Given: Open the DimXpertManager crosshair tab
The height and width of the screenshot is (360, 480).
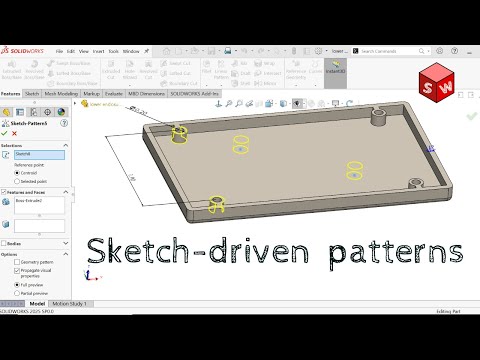Looking at the screenshot, I should pos(47,112).
